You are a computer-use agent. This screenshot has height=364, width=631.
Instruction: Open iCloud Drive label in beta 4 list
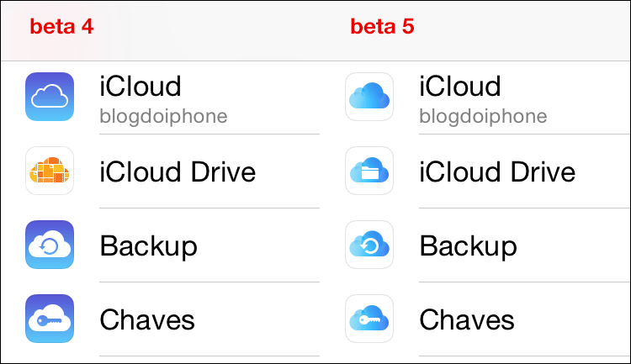(178, 171)
